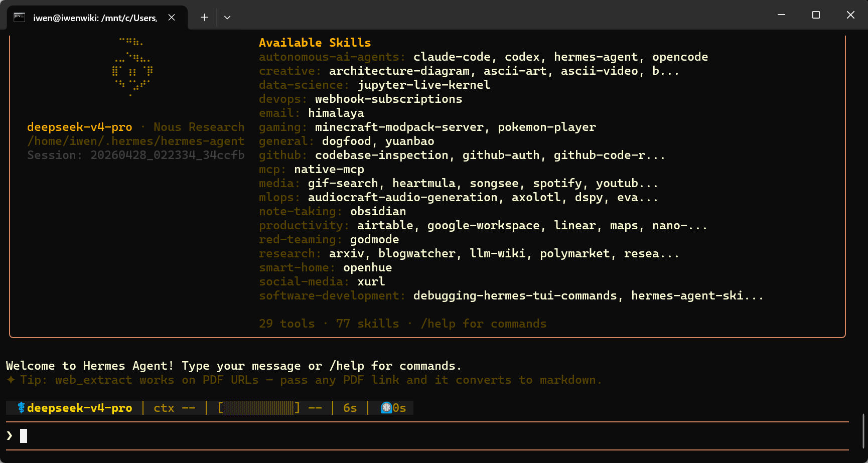Click the banner deepseek-v4-pro model name
Image resolution: width=868 pixels, height=463 pixels.
(x=80, y=127)
